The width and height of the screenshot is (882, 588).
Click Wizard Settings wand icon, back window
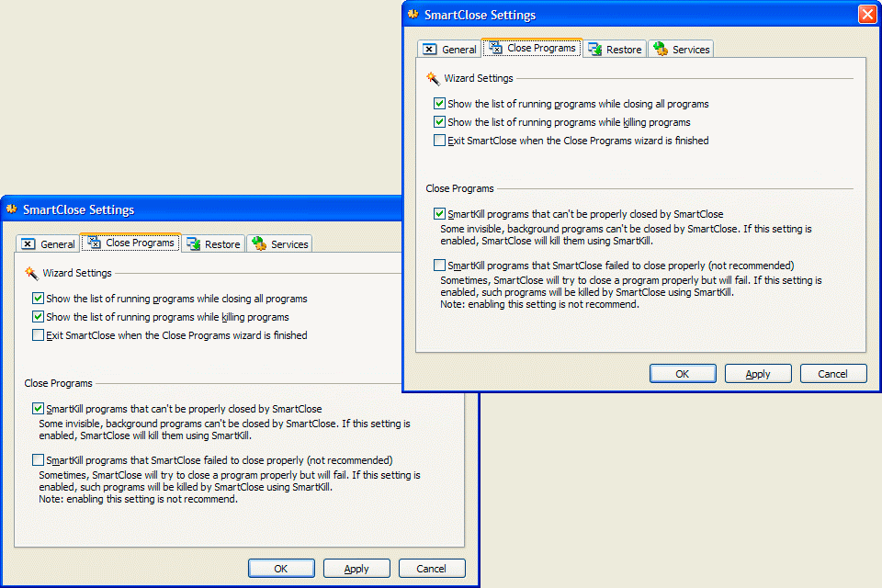(31, 273)
